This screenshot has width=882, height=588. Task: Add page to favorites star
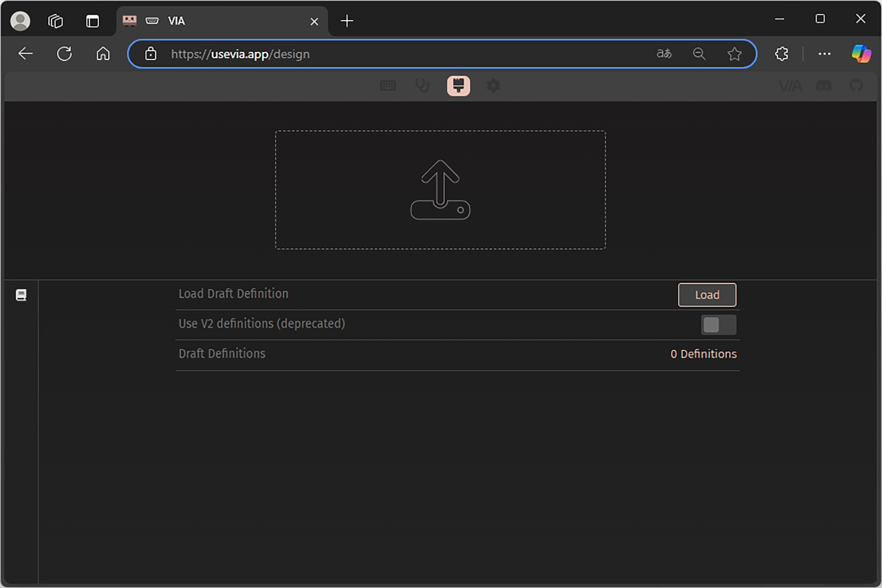click(734, 54)
